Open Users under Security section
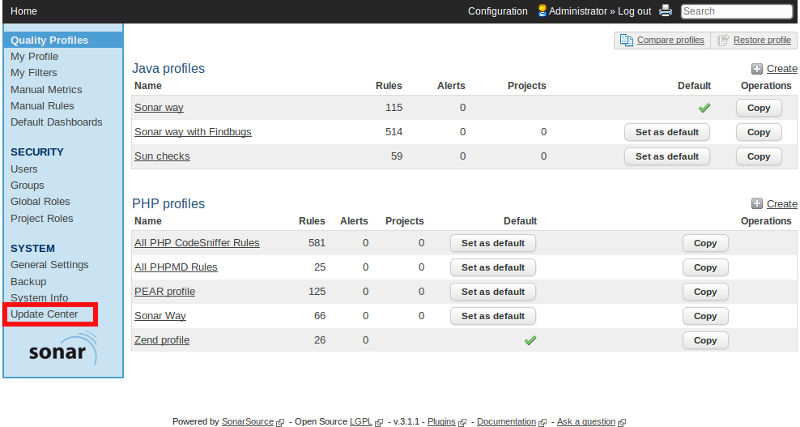Viewport: 800px width, 427px height. [24, 169]
